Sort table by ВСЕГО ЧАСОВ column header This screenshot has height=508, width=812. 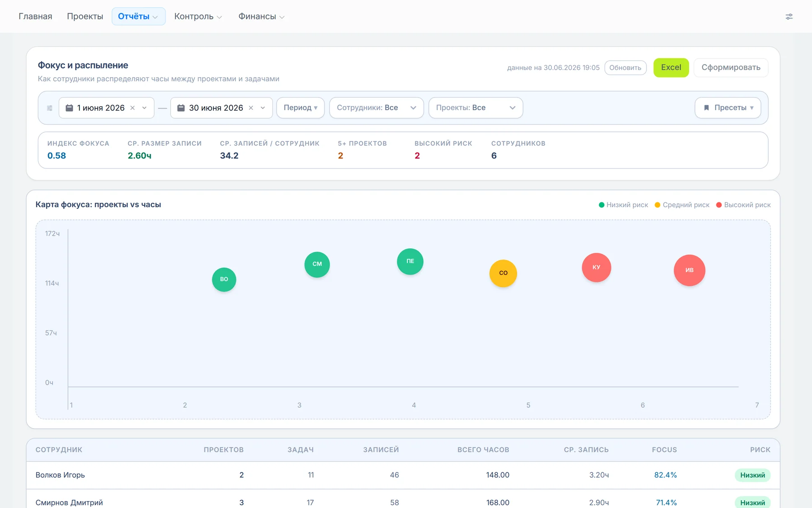(x=483, y=450)
